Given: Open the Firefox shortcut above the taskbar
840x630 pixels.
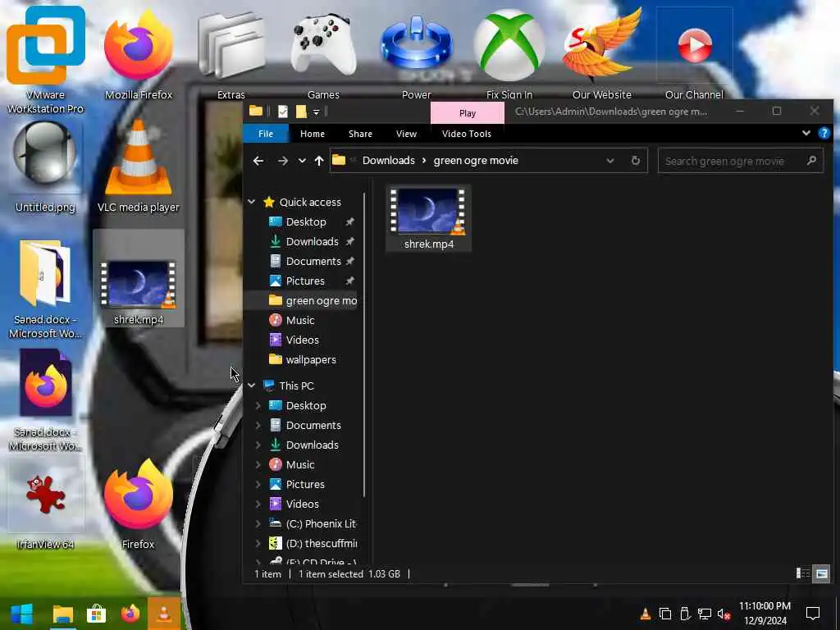Looking at the screenshot, I should (138, 504).
